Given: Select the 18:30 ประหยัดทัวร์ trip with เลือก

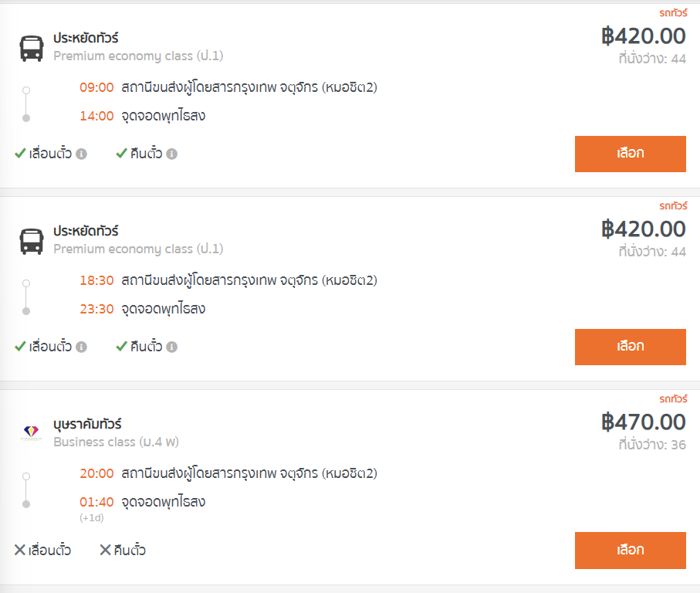Looking at the screenshot, I should [x=630, y=347].
